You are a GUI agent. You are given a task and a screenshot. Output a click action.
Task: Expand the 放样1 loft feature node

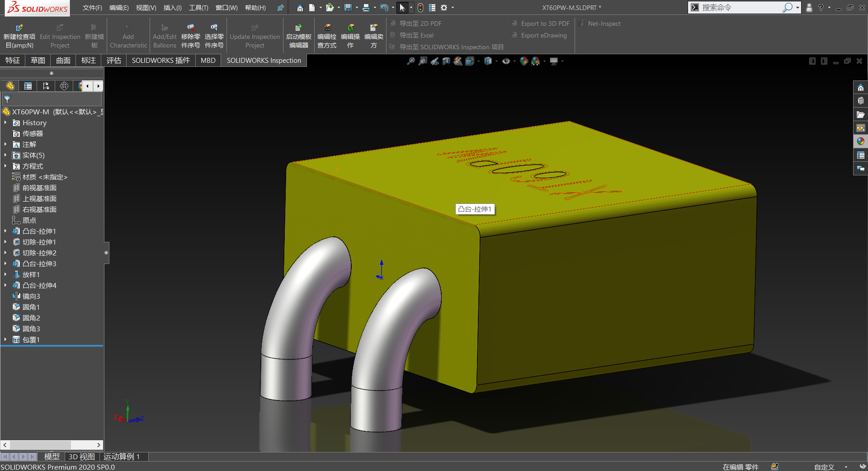pyautogui.click(x=5, y=274)
